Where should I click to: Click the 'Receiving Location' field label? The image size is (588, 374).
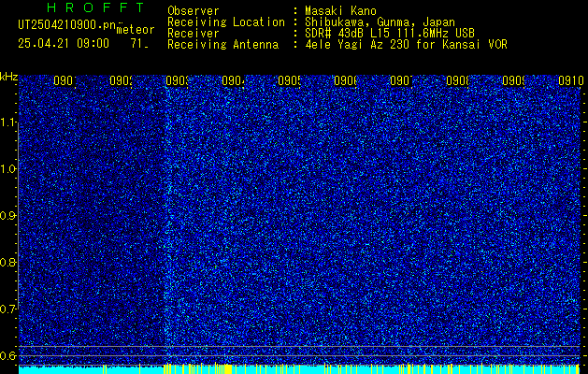click(x=226, y=22)
